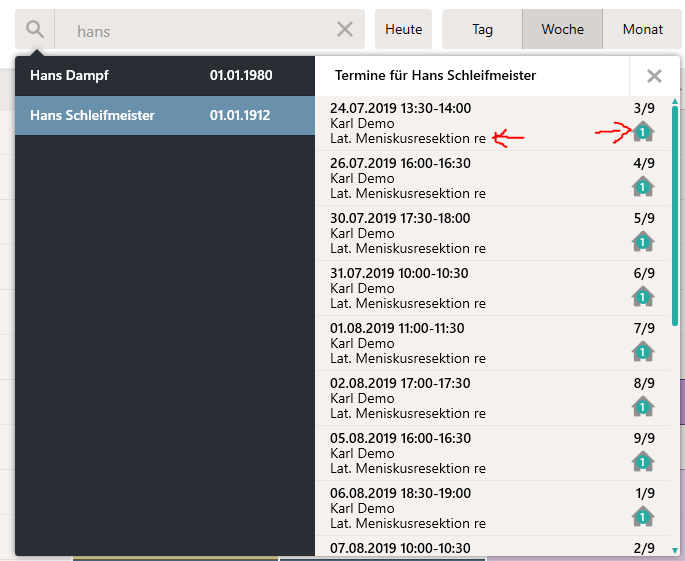The image size is (685, 561).
Task: Click the scrollbar down arrow
Action: [x=675, y=551]
